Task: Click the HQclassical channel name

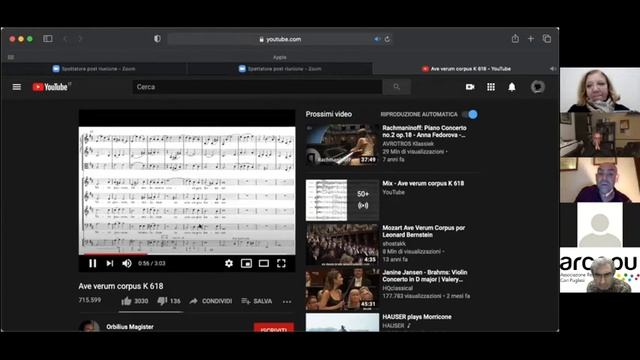Action: [397, 288]
